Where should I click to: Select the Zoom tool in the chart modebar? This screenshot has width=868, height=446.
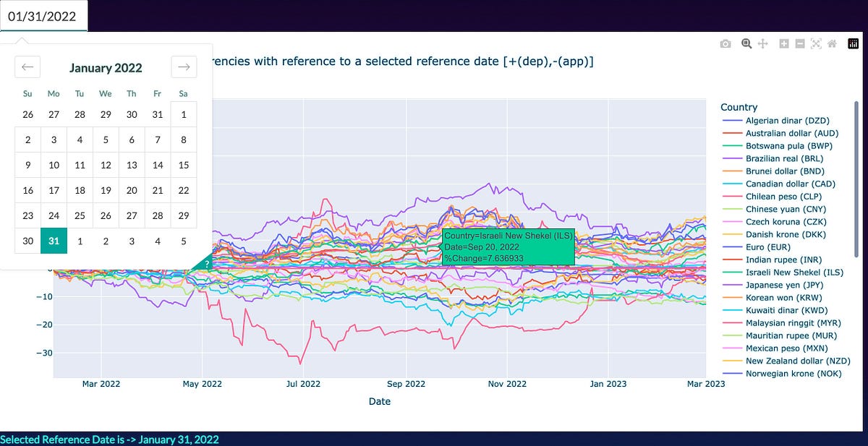745,44
